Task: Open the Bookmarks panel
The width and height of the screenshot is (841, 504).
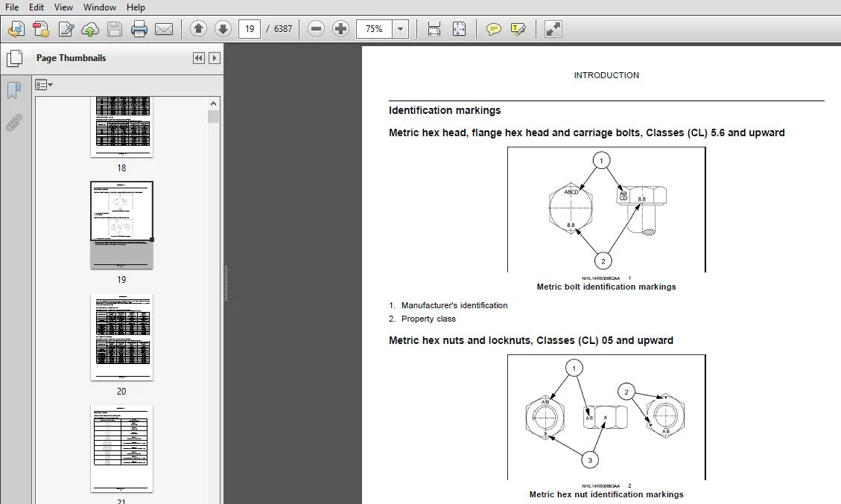Action: click(x=14, y=90)
